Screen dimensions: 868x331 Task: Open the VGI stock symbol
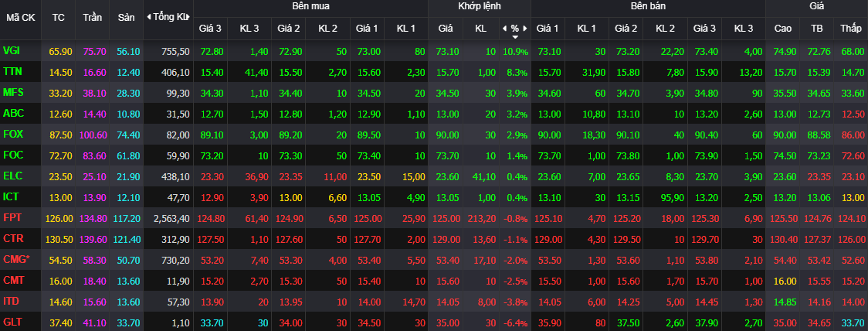coord(11,51)
